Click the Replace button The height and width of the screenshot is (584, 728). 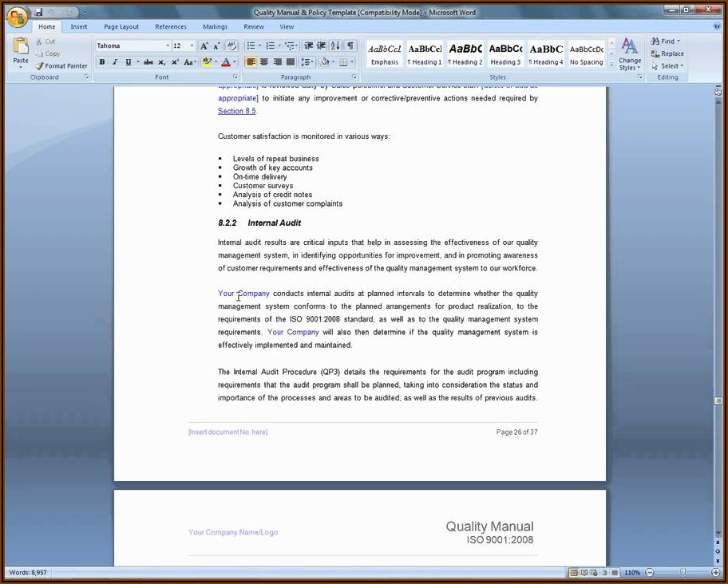(x=667, y=53)
